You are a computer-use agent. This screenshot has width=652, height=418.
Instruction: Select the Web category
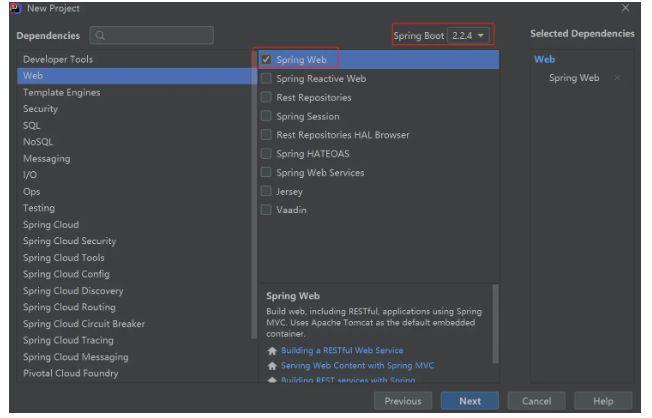(134, 76)
